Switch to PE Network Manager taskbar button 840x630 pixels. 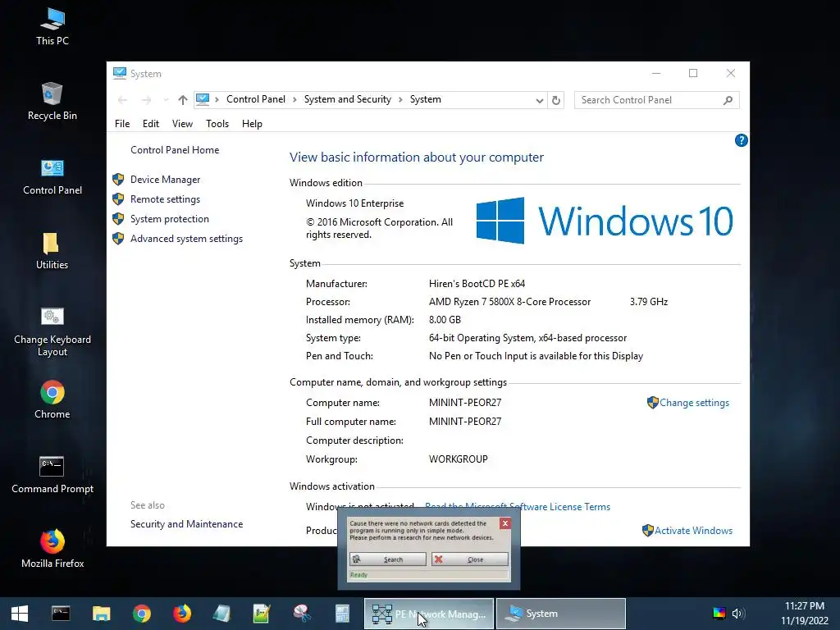(428, 614)
